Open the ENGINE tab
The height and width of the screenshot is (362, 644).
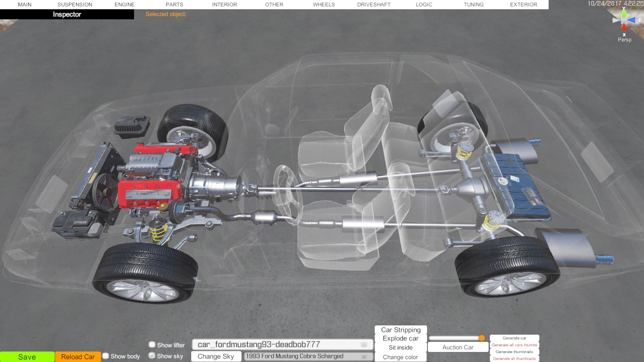pos(124,4)
